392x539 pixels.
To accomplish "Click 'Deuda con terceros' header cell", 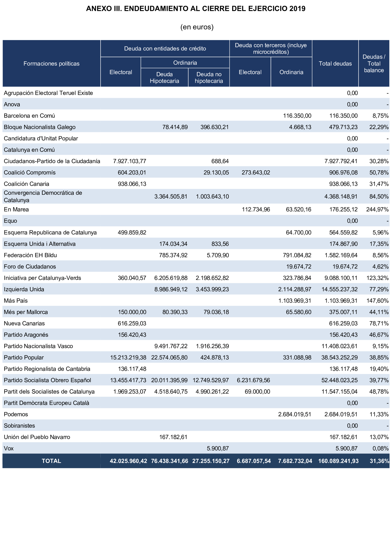I will click(x=270, y=49).
